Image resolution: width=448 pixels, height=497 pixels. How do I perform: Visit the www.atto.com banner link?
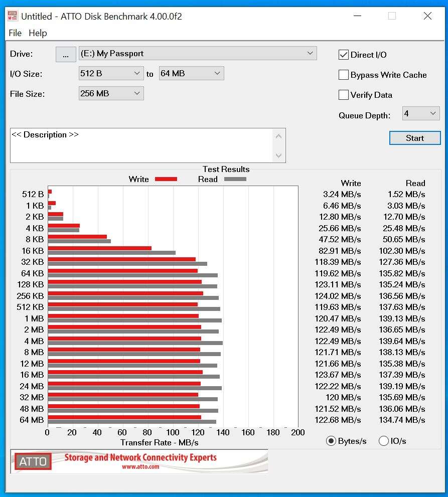(140, 467)
